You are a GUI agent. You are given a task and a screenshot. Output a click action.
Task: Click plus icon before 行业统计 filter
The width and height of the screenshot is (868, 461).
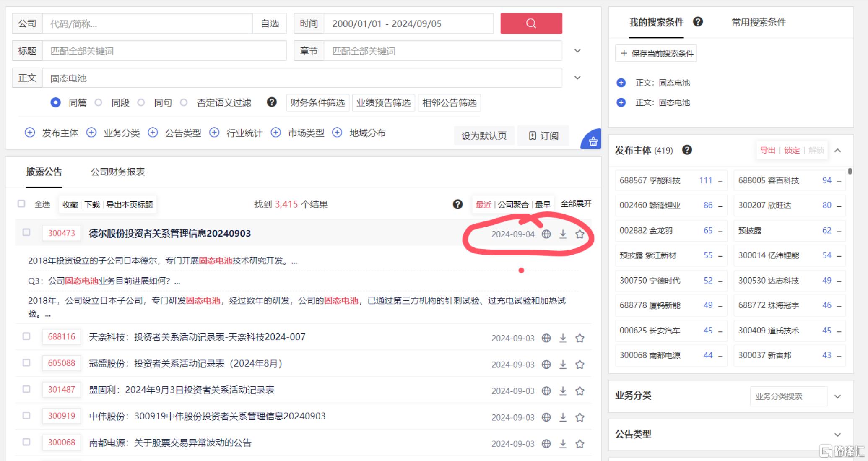tap(214, 133)
